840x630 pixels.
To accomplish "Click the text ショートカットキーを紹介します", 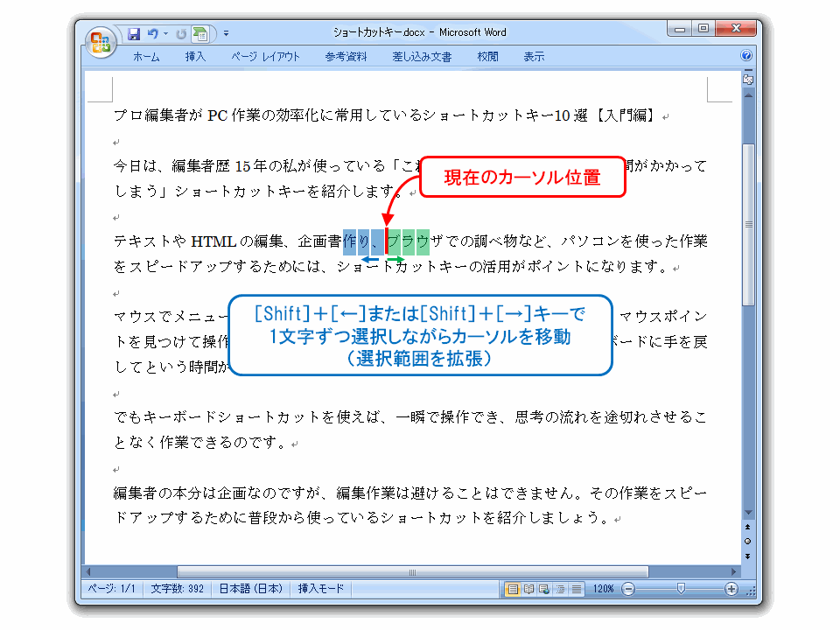I will pos(285,192).
